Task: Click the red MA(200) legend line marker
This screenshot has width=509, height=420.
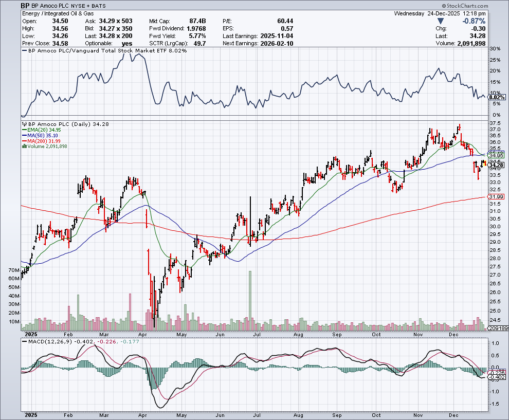Action: pos(23,142)
